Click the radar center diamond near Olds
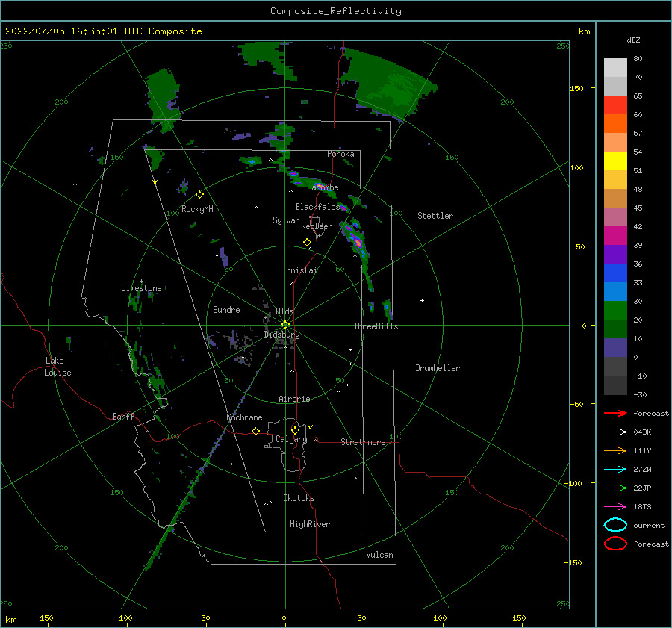The width and height of the screenshot is (672, 628). [x=285, y=325]
